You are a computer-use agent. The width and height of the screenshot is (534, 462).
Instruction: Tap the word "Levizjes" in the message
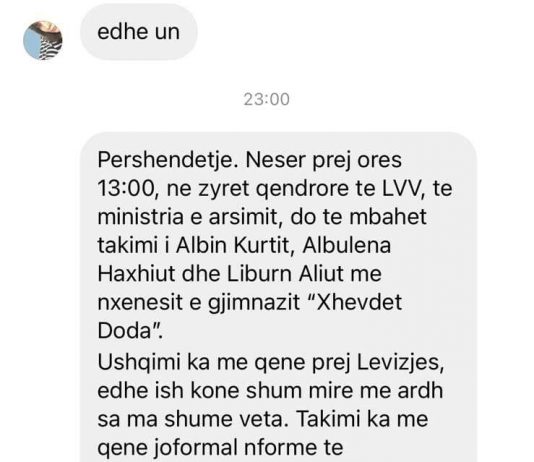pos(400,363)
